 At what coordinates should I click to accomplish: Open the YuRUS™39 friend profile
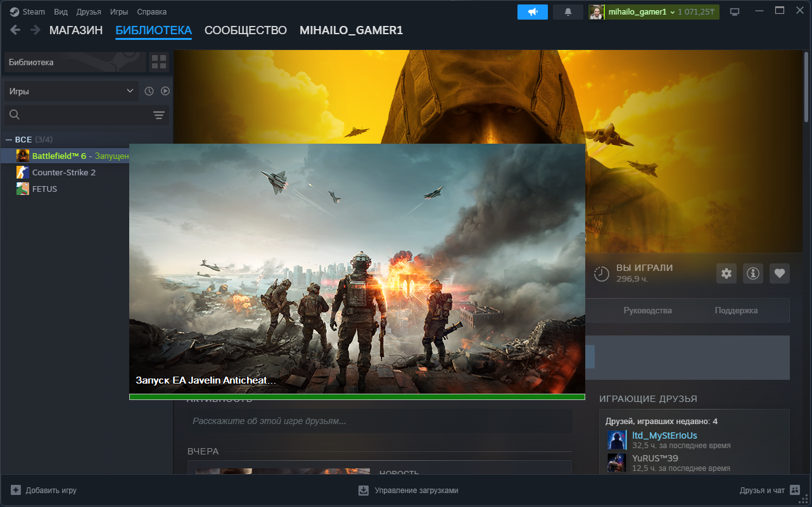pyautogui.click(x=655, y=458)
